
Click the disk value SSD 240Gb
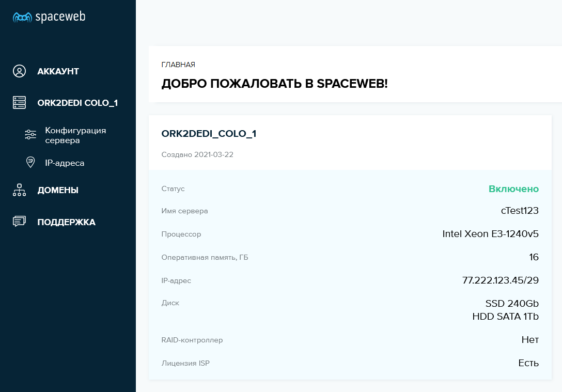point(512,304)
